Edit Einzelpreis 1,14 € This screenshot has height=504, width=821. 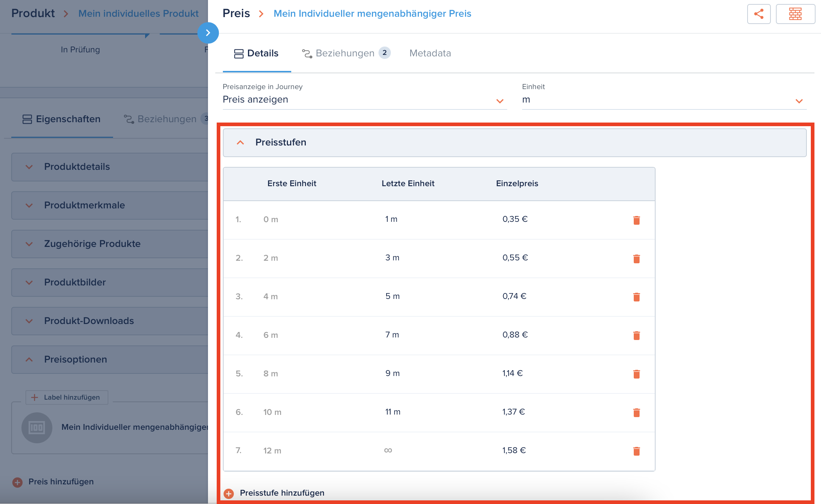click(x=512, y=373)
